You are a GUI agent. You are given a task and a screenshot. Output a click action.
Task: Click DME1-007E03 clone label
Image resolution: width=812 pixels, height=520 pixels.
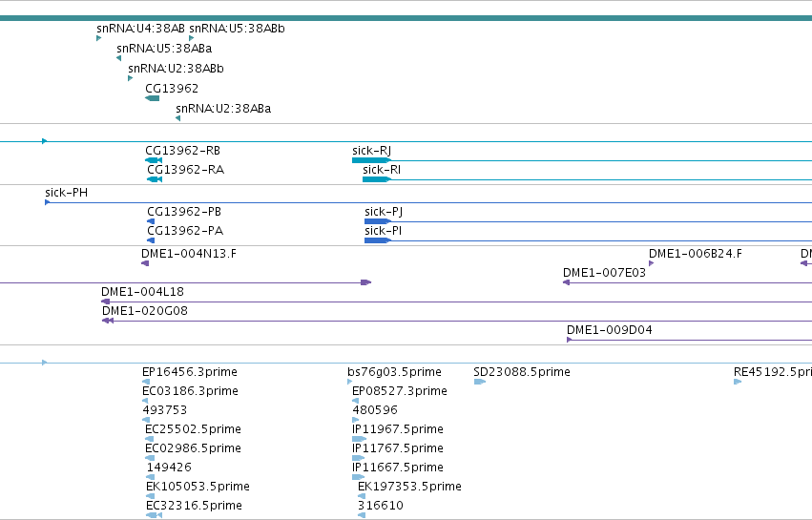pos(604,273)
